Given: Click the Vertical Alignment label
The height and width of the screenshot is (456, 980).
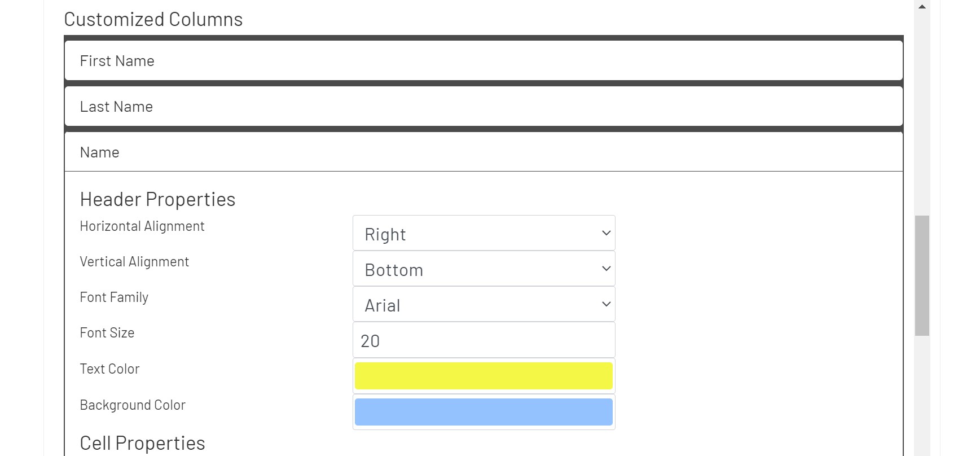Looking at the screenshot, I should (x=134, y=262).
